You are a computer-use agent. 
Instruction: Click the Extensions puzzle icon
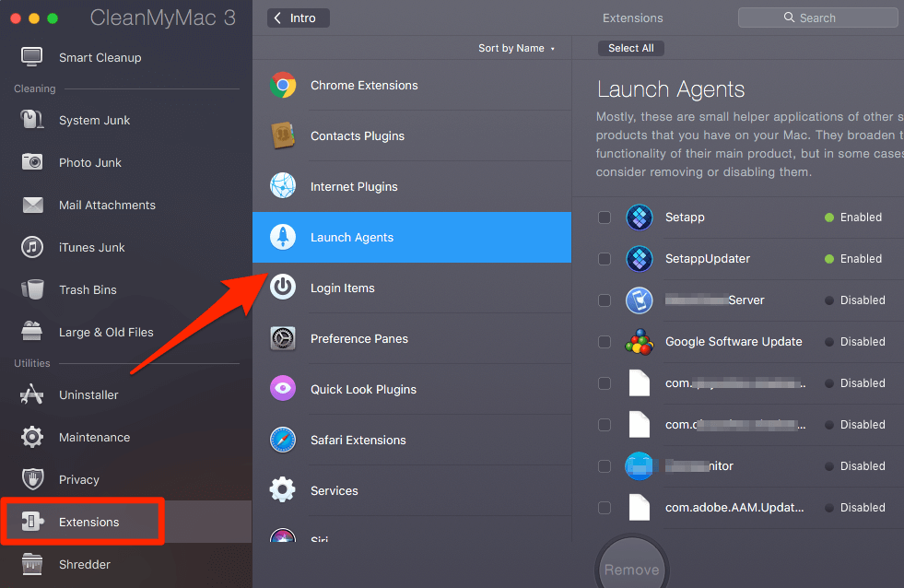[32, 522]
